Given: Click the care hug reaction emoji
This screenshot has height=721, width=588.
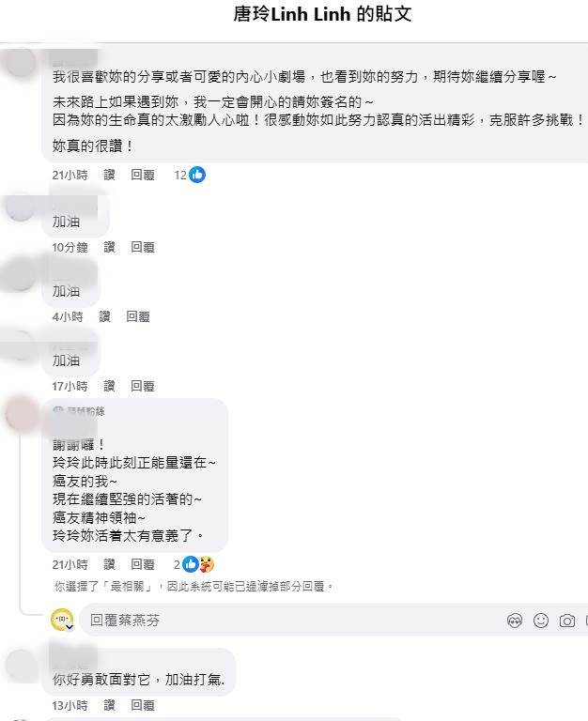Looking at the screenshot, I should pos(207,564).
